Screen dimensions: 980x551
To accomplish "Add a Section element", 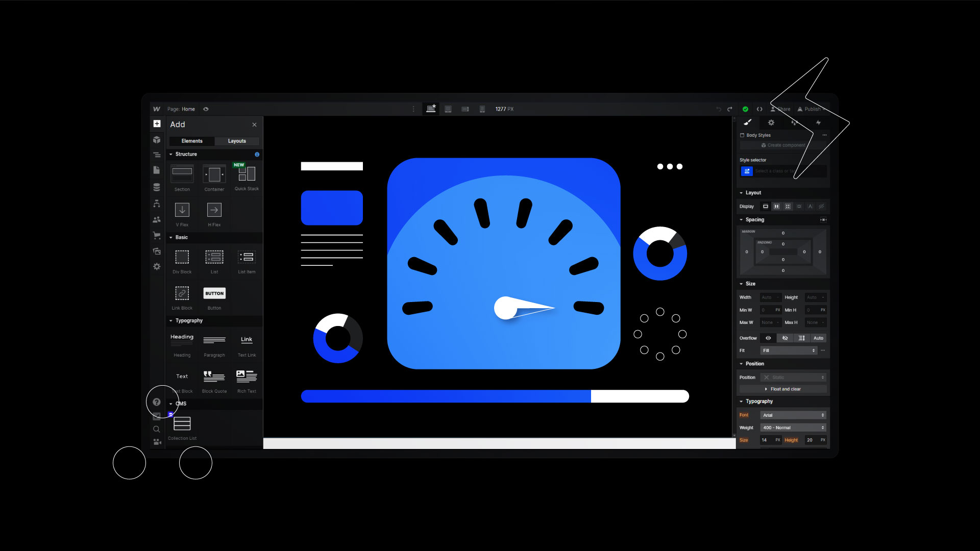I will pyautogui.click(x=182, y=178).
